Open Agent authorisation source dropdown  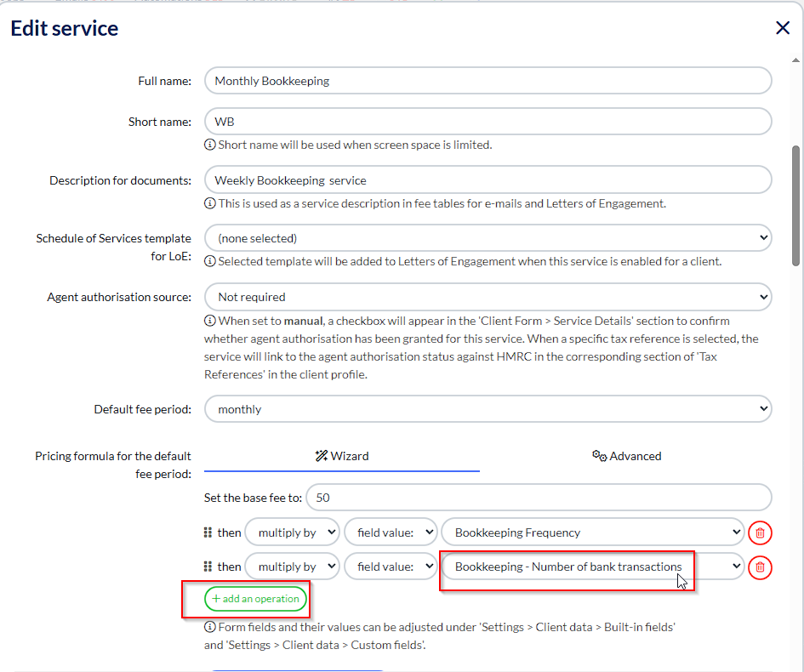pyautogui.click(x=488, y=297)
